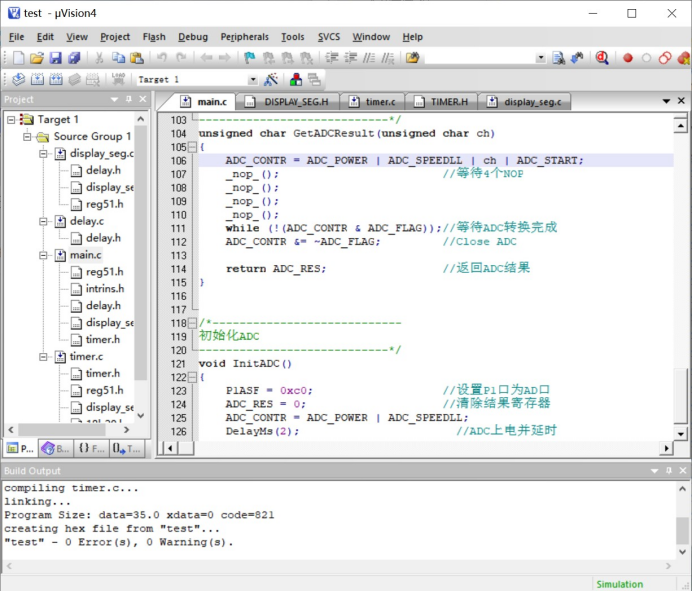692x592 pixels.
Task: Fold the function block at line 105
Action: click(192, 147)
